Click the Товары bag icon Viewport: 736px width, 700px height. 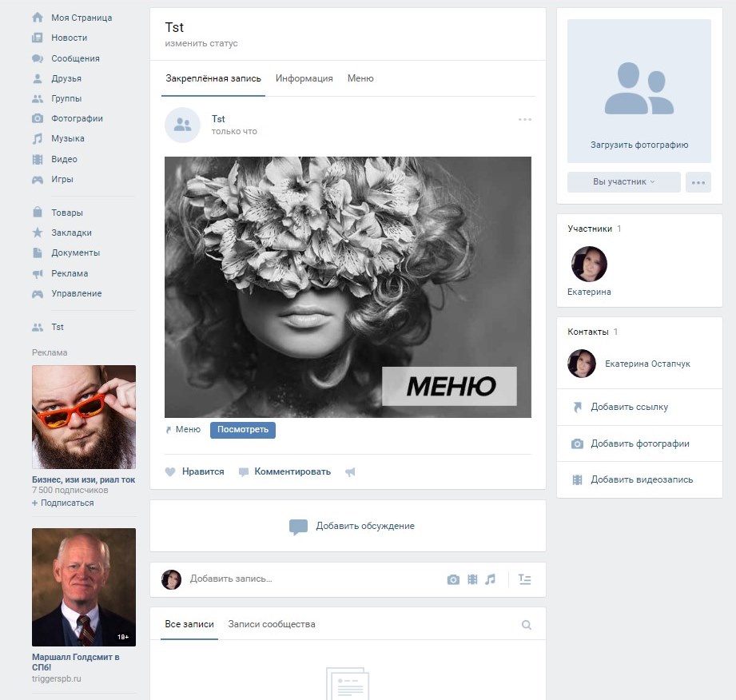click(x=38, y=213)
